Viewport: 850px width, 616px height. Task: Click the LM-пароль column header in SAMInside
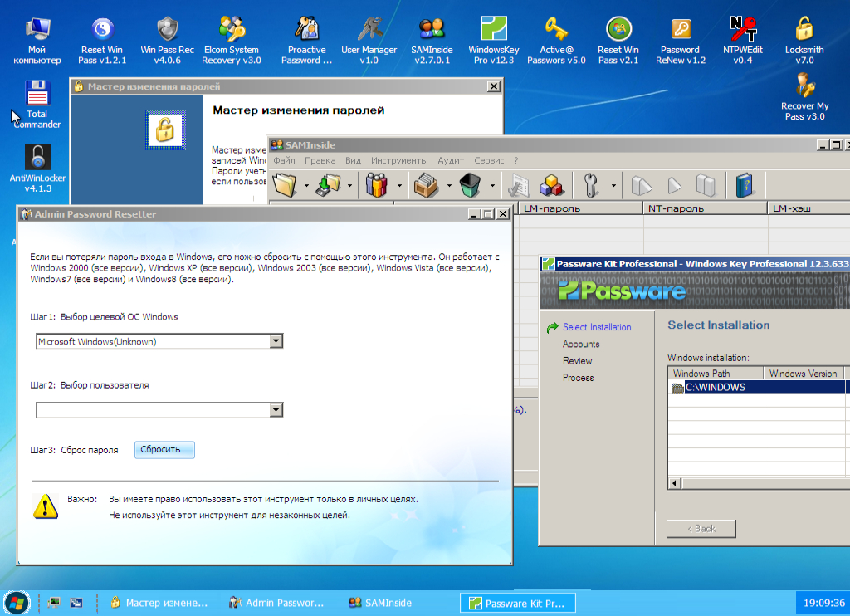(580, 208)
